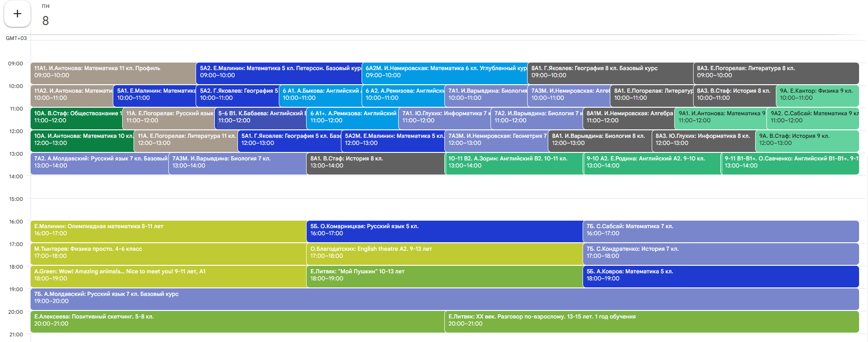This screenshot has width=868, height=342.
Task: Select 9А Кантор Физика 9 кл. event
Action: (817, 95)
